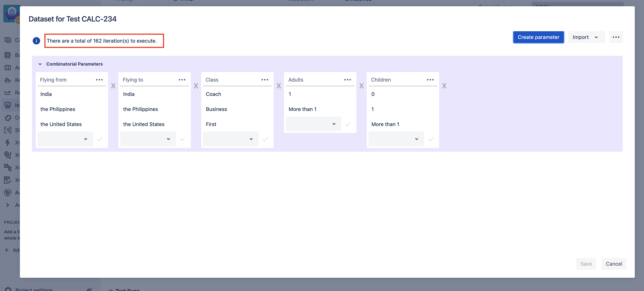
Task: Open the Class parameter options menu
Action: pyautogui.click(x=265, y=80)
